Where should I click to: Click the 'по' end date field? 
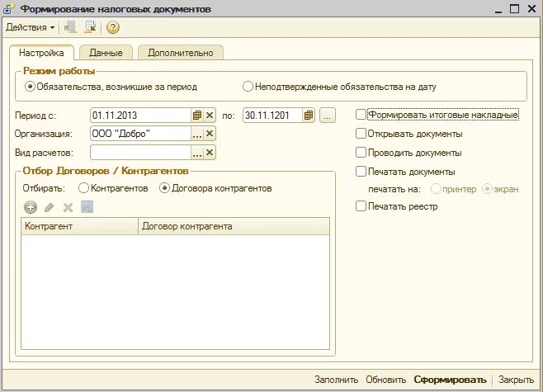(x=272, y=116)
